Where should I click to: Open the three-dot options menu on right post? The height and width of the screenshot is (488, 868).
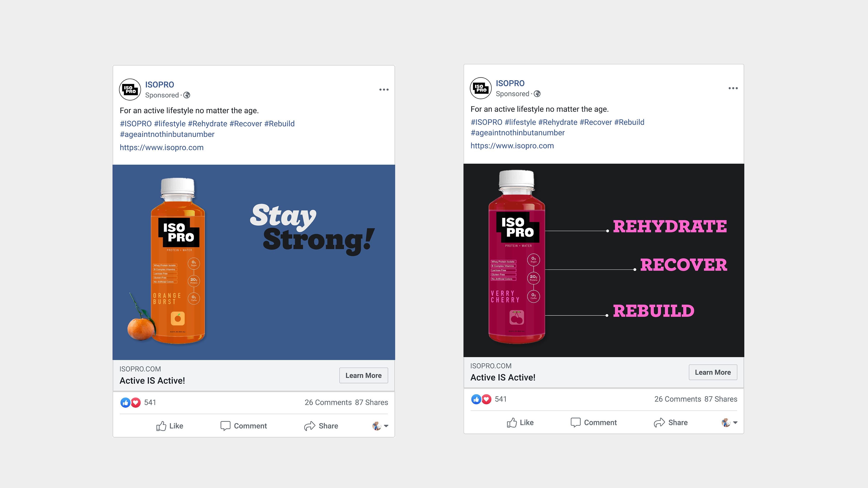(733, 88)
